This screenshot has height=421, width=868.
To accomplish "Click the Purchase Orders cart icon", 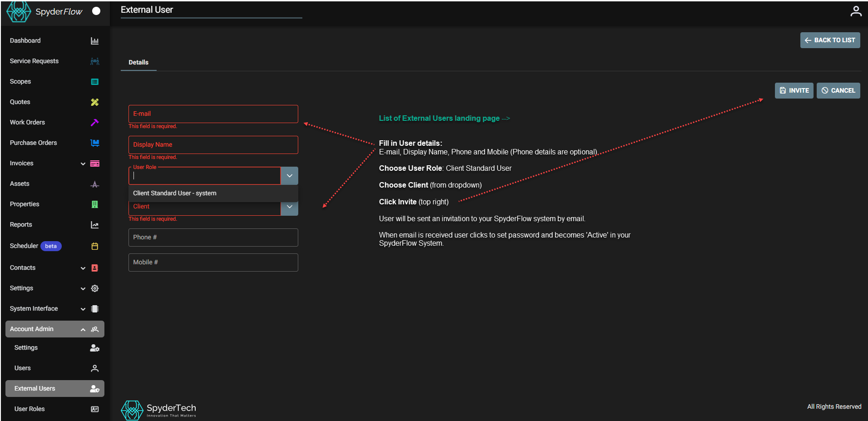I will (x=94, y=143).
